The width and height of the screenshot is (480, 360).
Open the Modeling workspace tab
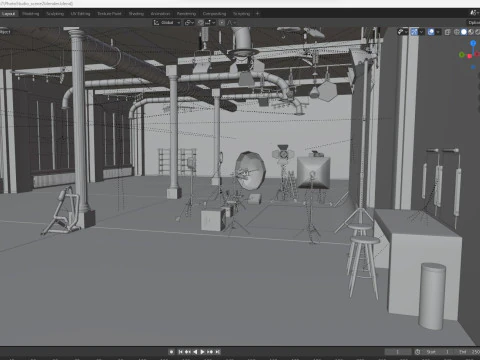31,14
